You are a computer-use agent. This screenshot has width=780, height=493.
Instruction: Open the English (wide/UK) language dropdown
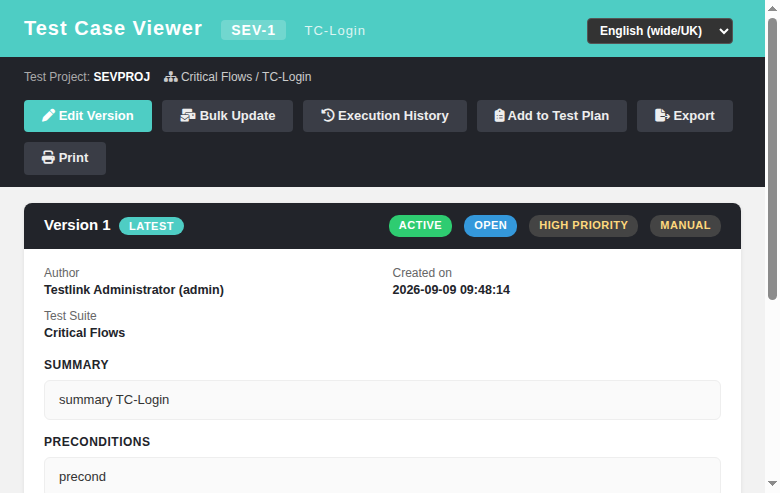(x=660, y=31)
